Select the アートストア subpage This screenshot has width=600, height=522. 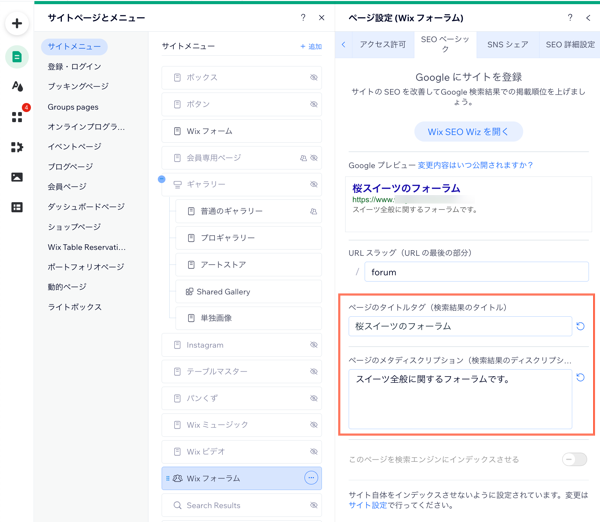[x=248, y=265]
